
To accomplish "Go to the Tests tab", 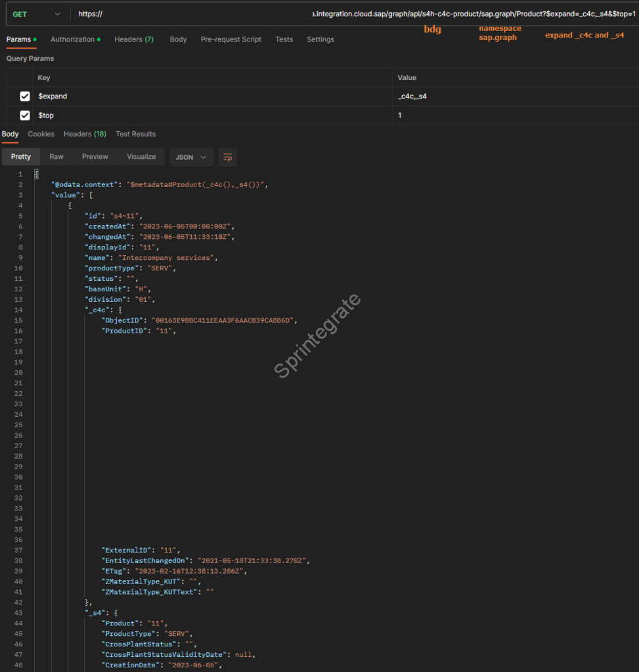I will coord(284,39).
